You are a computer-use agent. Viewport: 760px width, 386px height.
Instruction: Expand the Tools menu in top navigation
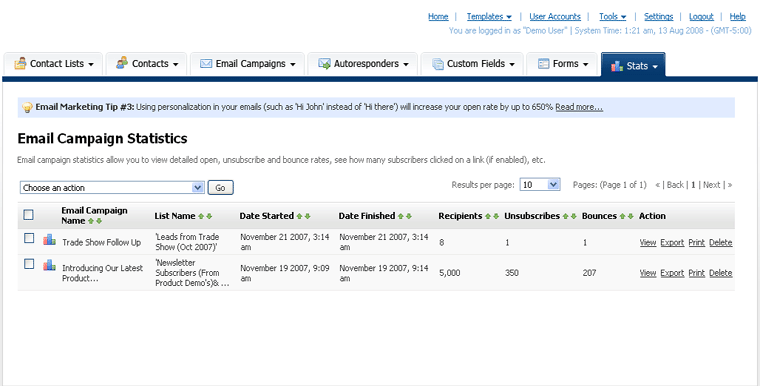(x=612, y=16)
